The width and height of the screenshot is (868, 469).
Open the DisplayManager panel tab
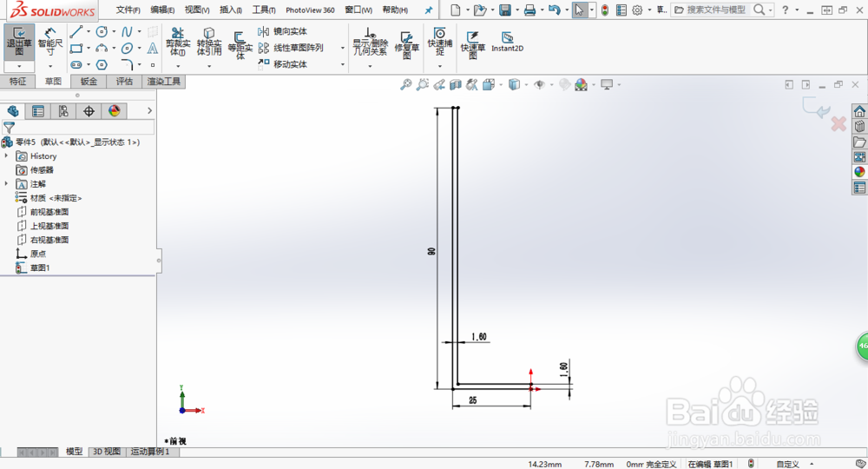(114, 111)
